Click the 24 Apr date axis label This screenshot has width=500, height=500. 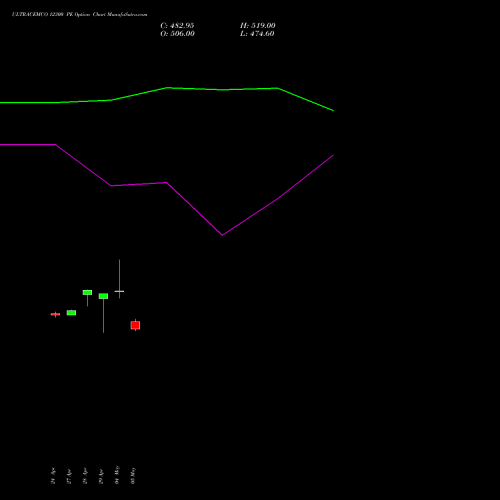pyautogui.click(x=53, y=476)
